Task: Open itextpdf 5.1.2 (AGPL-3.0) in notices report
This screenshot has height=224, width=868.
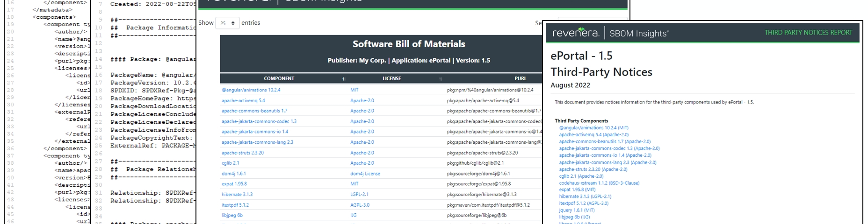Action: [584, 203]
